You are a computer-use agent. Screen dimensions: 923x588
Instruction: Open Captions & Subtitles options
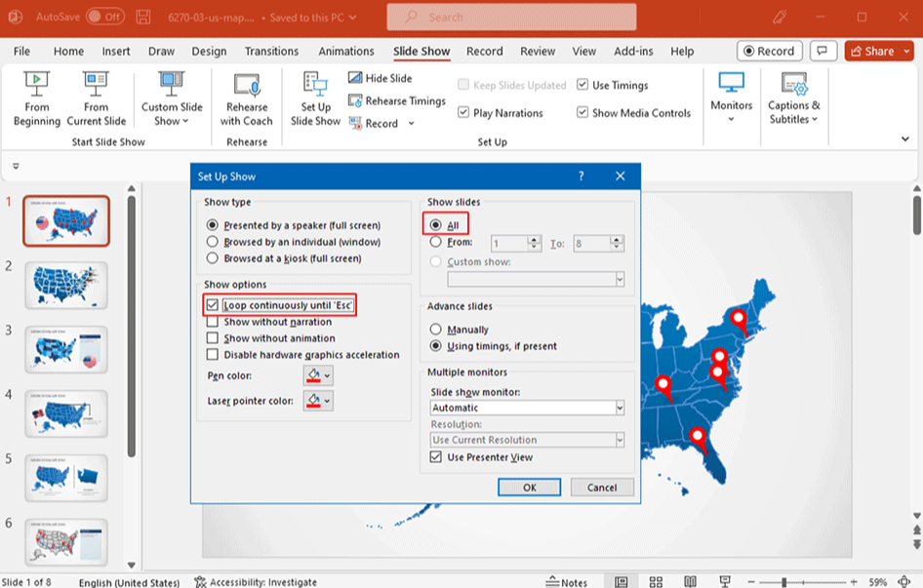793,98
